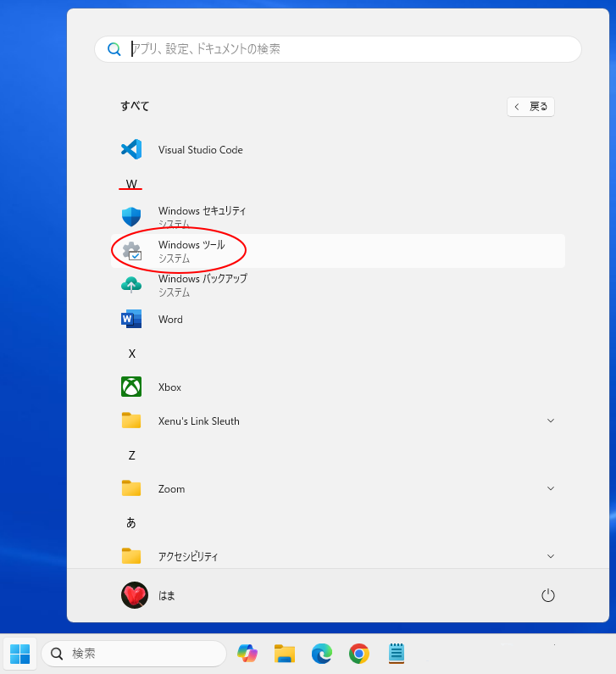616x674 pixels.
Task: Focus the app and document search field
Action: pyautogui.click(x=339, y=49)
